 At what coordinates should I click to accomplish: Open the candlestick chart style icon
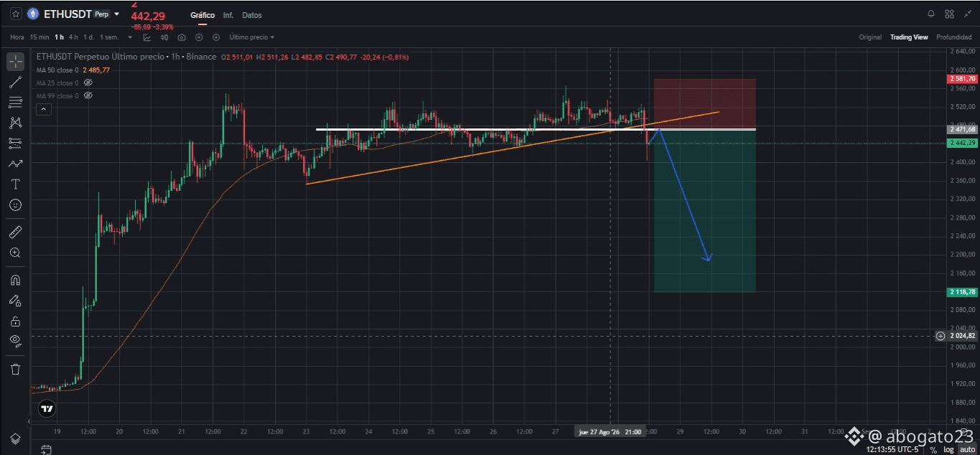point(164,37)
